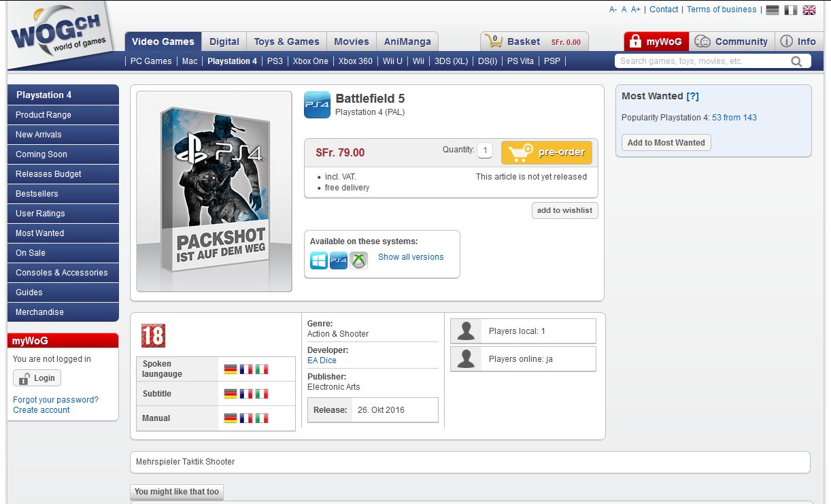Open the Video Games tab
Image resolution: width=831 pixels, height=504 pixels.
point(163,41)
